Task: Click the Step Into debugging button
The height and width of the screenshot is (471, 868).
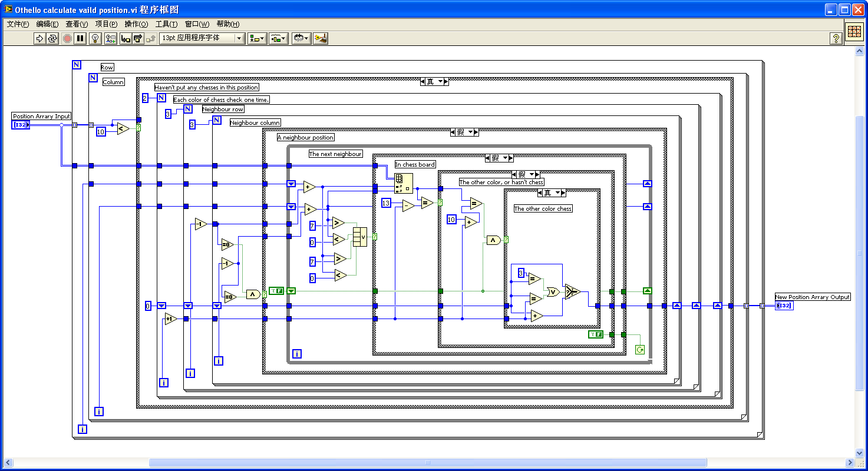Action: (126, 38)
